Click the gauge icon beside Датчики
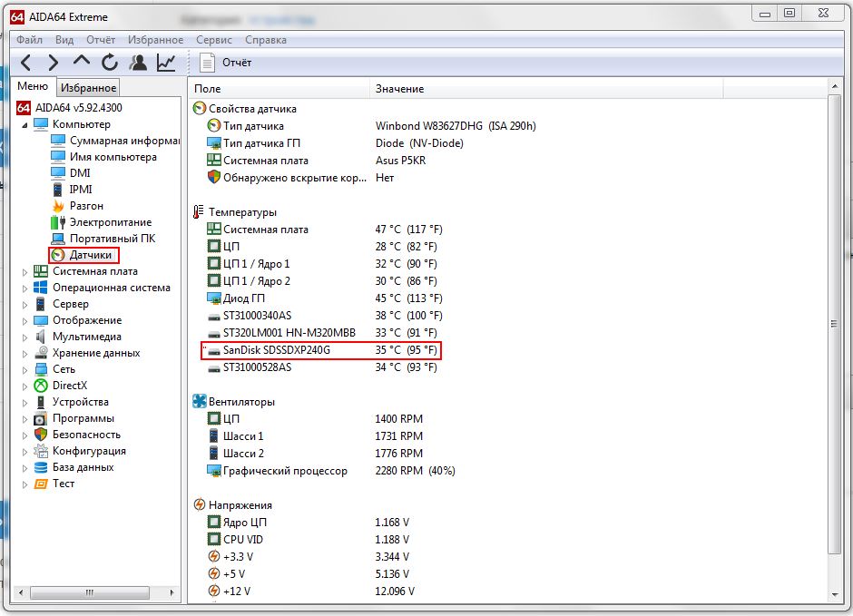853x616 pixels. coord(58,255)
